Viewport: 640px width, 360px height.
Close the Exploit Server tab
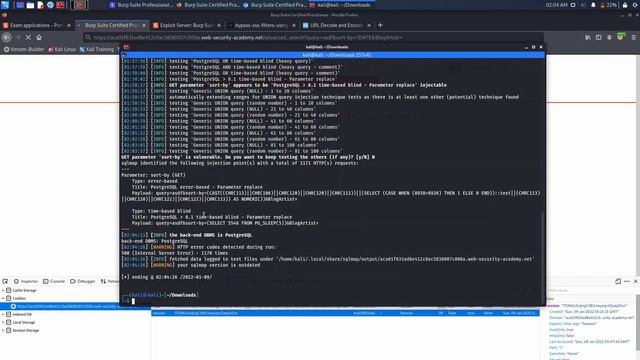219,25
